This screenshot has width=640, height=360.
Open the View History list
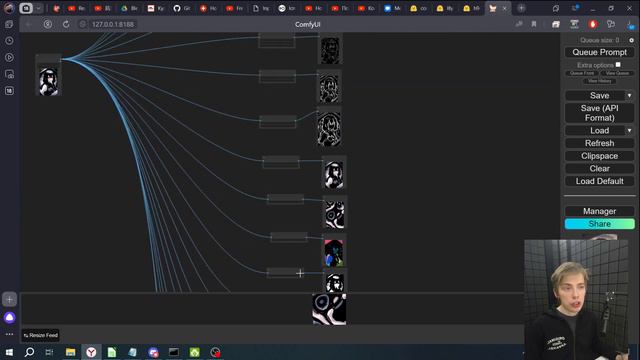pos(599,81)
